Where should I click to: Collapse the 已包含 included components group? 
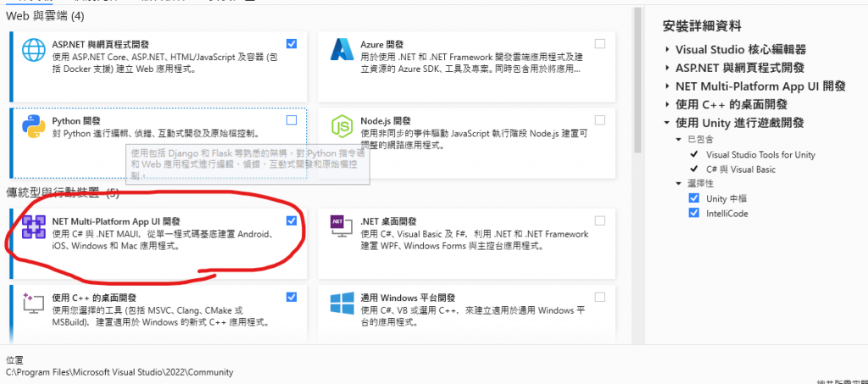679,139
